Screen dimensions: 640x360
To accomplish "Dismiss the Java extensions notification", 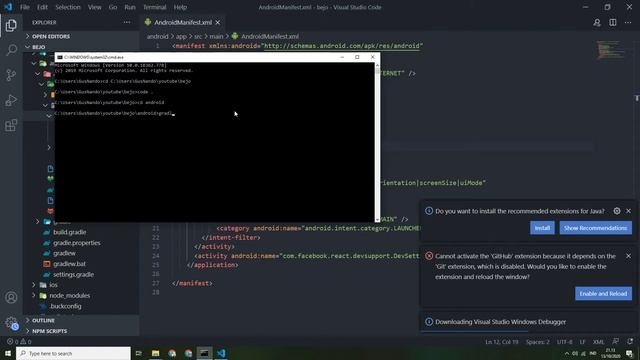I will tap(629, 211).
